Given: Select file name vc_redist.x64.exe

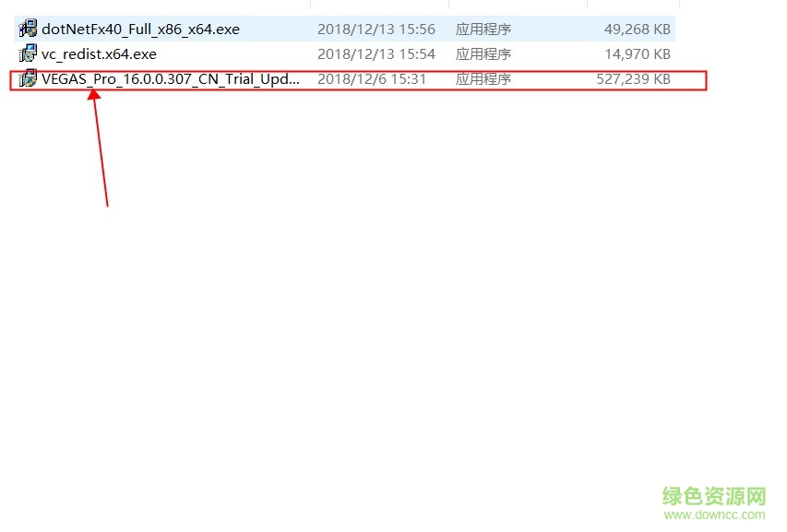Looking at the screenshot, I should point(99,53).
